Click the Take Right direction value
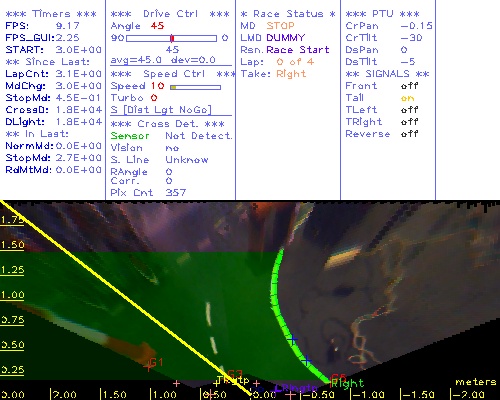This screenshot has width=500, height=400. 291,74
